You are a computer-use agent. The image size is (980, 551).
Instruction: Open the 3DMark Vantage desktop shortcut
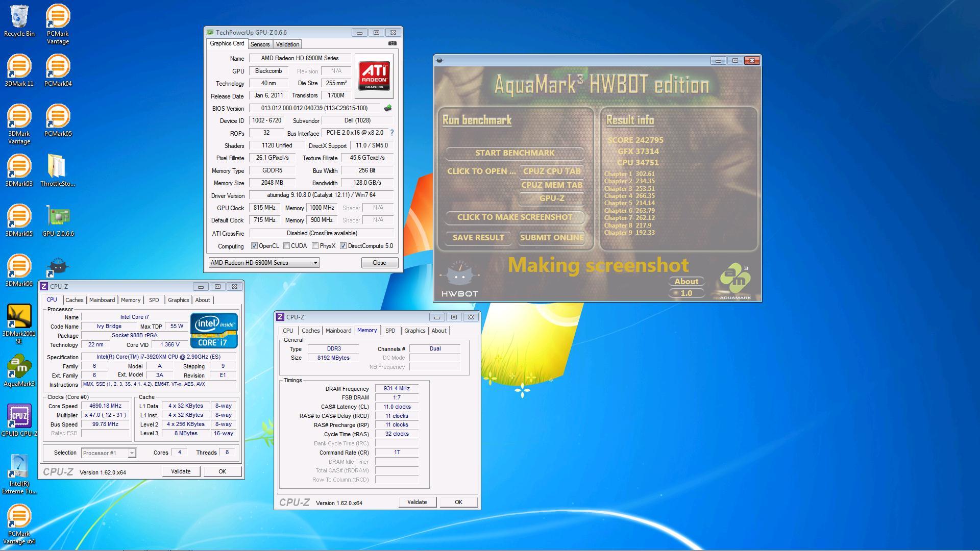19,124
